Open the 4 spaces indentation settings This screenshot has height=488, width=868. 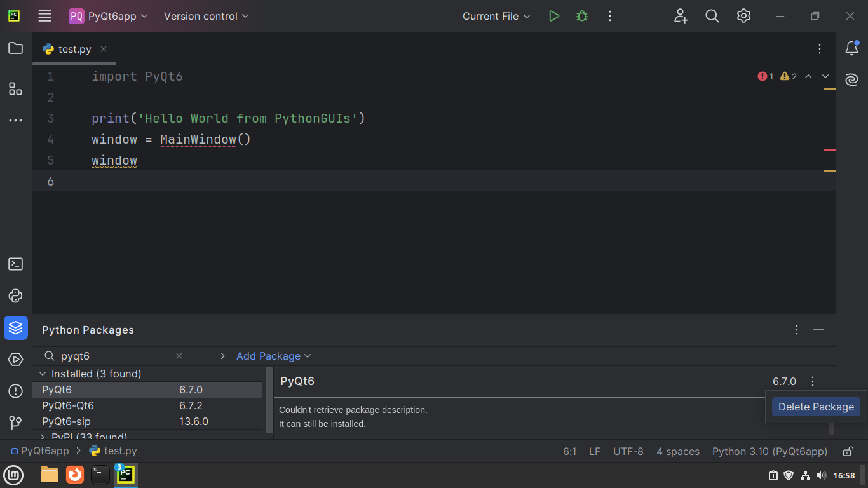678,451
